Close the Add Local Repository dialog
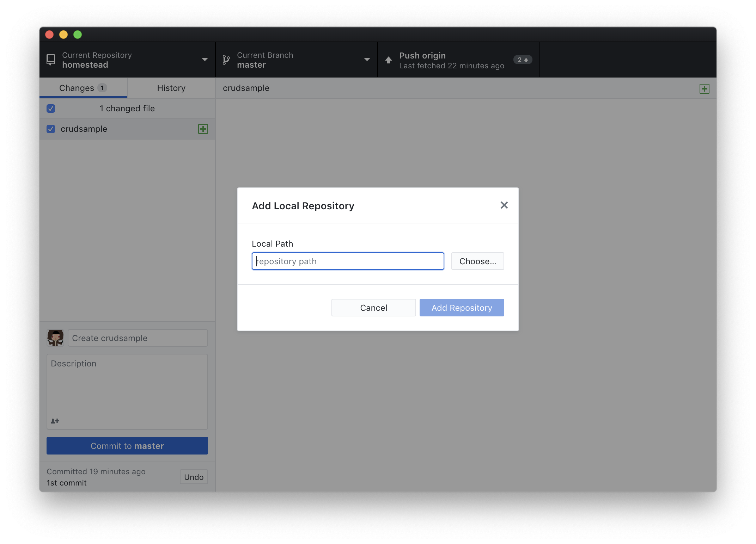The width and height of the screenshot is (756, 544). point(504,205)
